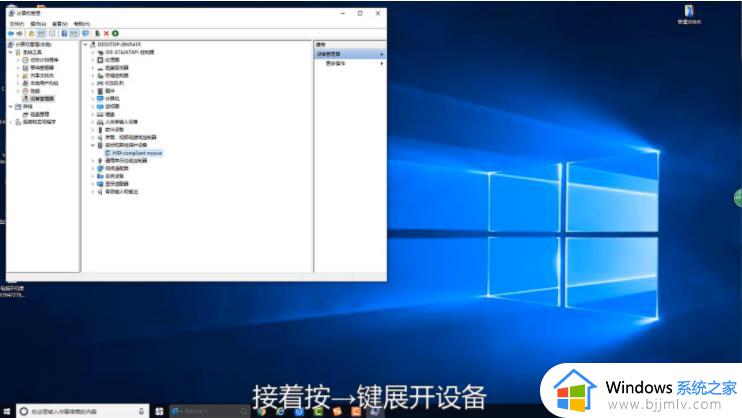This screenshot has width=742, height=418.
Task: Expand the 事件查看器 Event Viewer node
Action: pyautogui.click(x=18, y=68)
